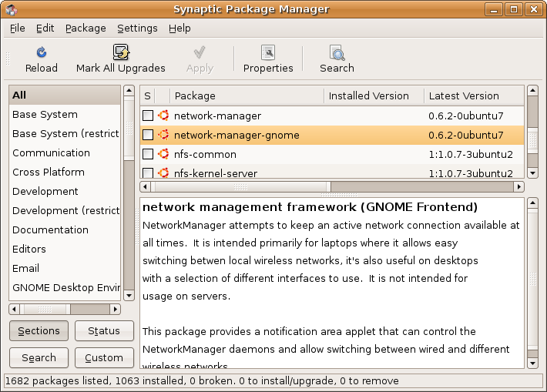Open the Package menu

(86, 28)
